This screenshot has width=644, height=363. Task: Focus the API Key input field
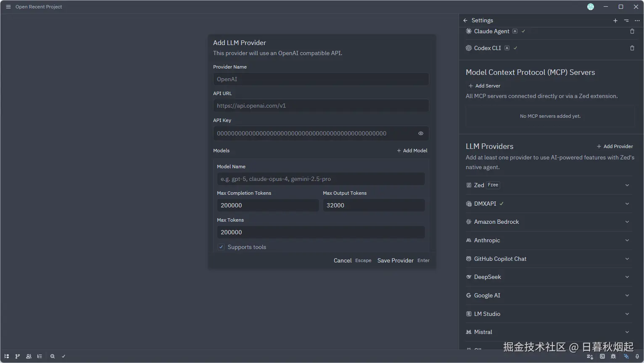(x=321, y=133)
